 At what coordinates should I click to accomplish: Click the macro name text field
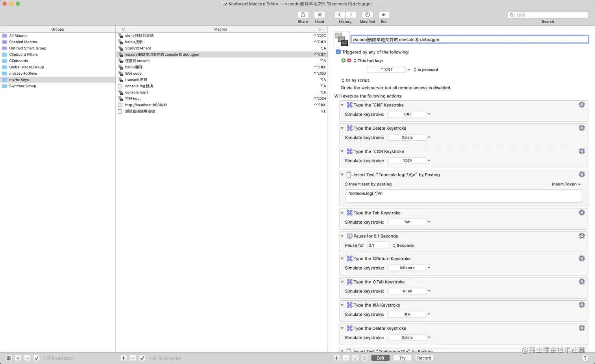469,39
